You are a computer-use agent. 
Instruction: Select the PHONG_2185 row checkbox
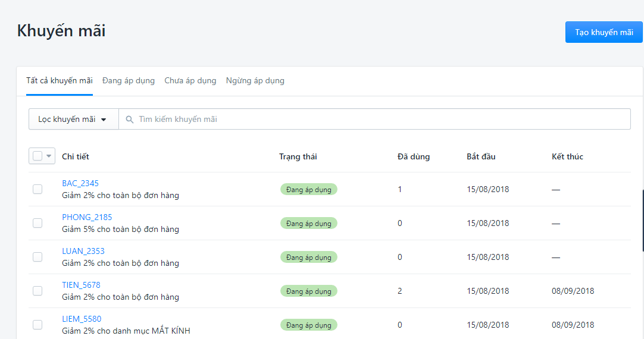tap(37, 223)
